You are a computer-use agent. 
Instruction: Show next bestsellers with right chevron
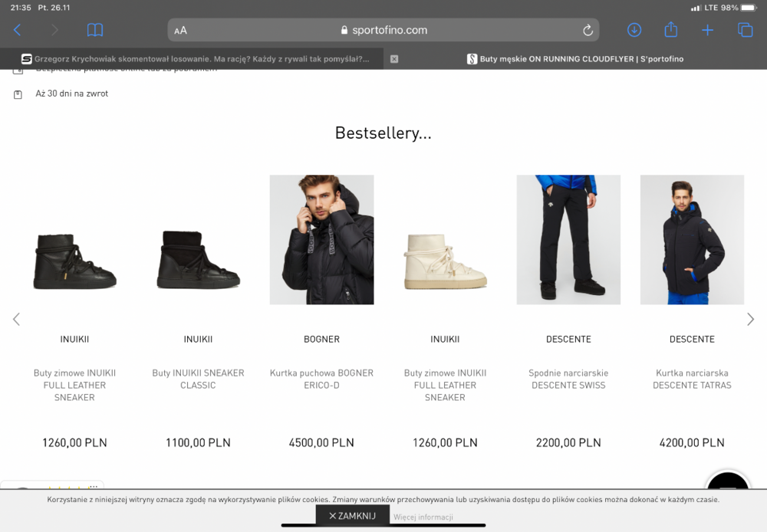point(751,320)
